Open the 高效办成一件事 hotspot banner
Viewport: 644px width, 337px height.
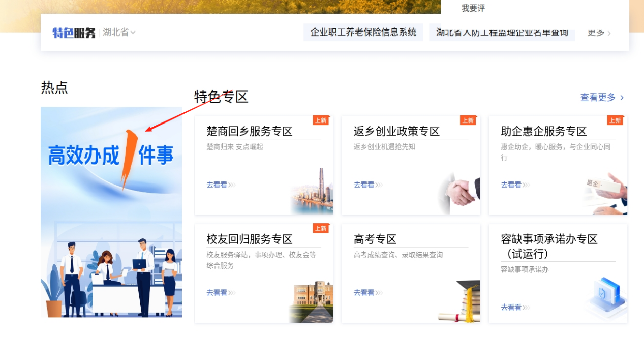click(x=111, y=211)
